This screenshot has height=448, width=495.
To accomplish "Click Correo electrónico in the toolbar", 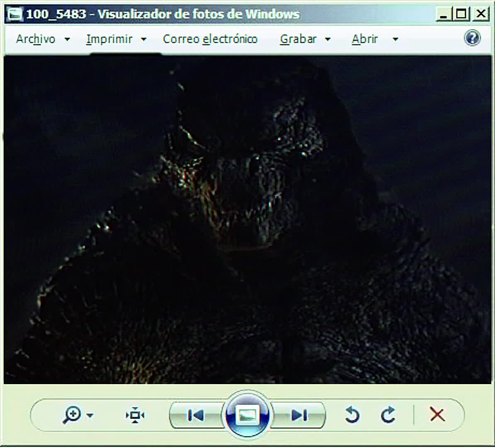I will point(210,39).
